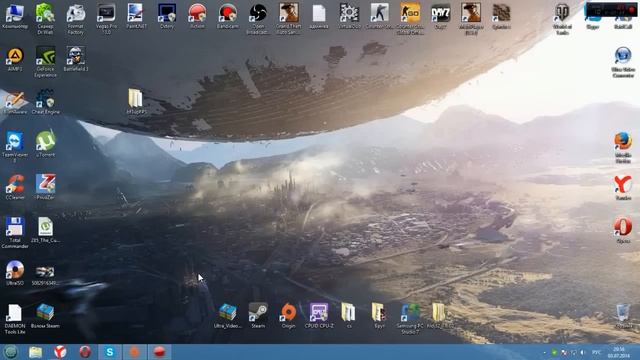
Task: Open File Explorer from taskbar
Action: coord(36,352)
